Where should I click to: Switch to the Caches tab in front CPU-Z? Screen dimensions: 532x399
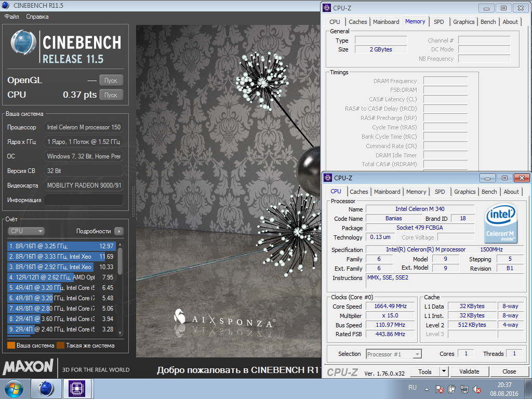pos(358,192)
